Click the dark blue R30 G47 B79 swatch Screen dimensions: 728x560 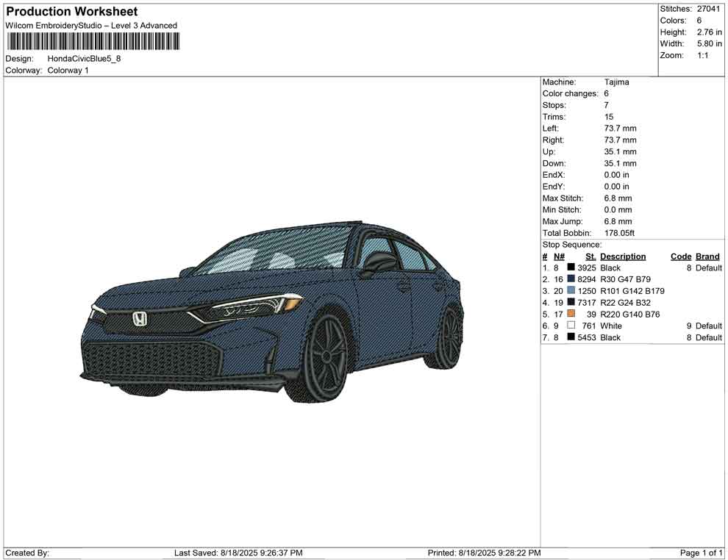coord(571,279)
